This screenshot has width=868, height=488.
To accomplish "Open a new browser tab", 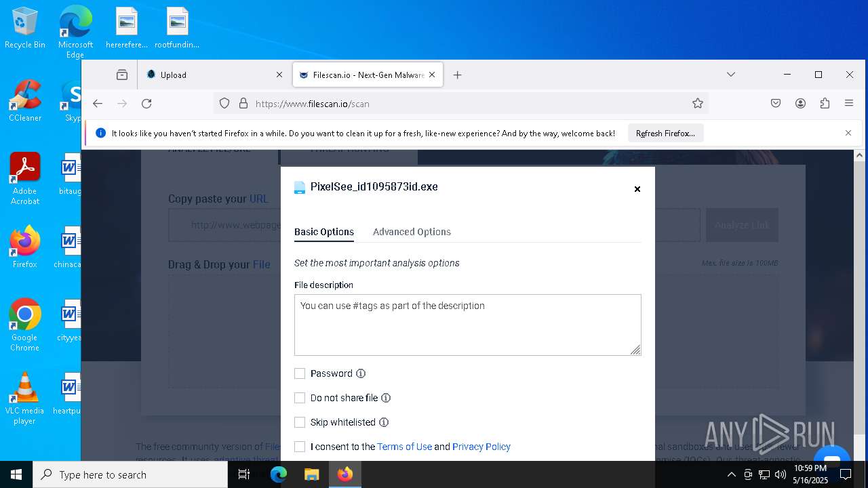I will tap(457, 75).
